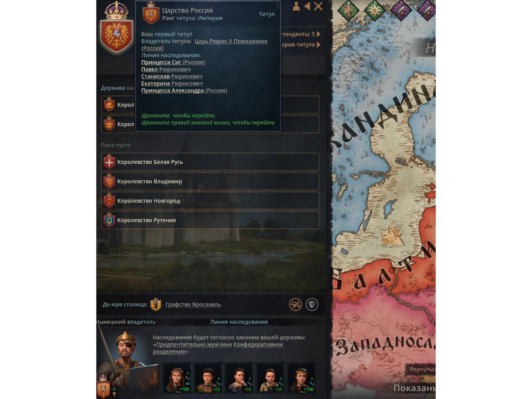
Task: Click Королевство Владимир shield icon
Action: point(109,181)
